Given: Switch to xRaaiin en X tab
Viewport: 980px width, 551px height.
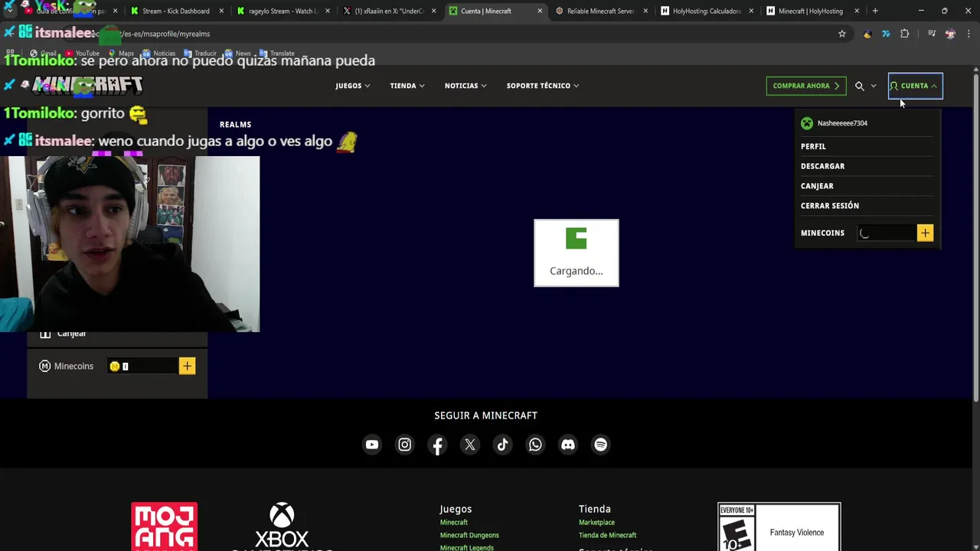Looking at the screenshot, I should [x=389, y=11].
